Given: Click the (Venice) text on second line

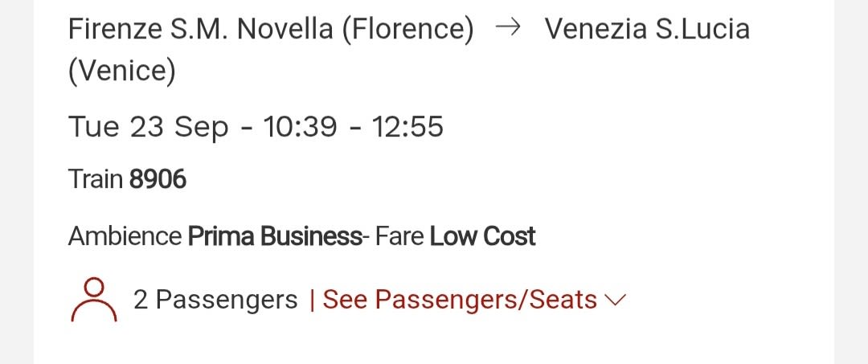Looking at the screenshot, I should [122, 72].
